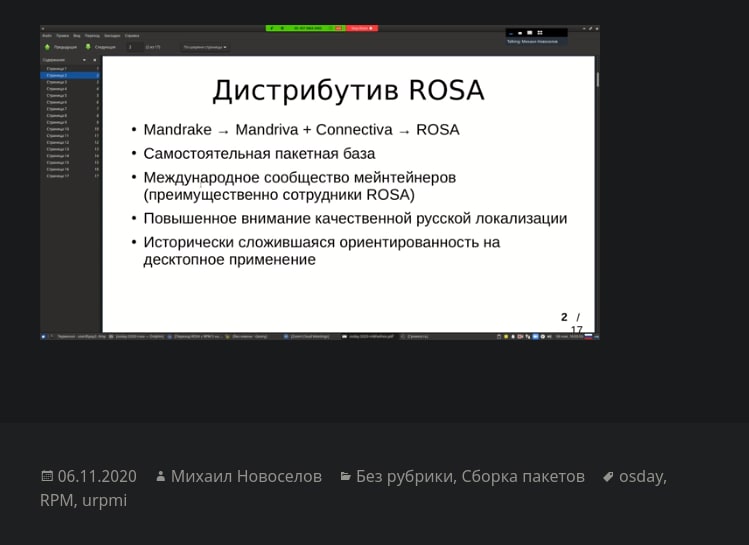Open the embedded ROSA slide screenshot image

(320, 182)
